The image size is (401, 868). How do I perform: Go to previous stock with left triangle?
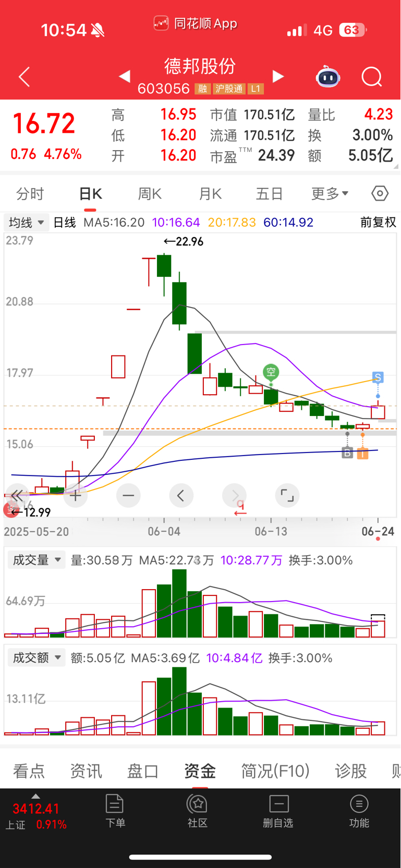pos(125,77)
